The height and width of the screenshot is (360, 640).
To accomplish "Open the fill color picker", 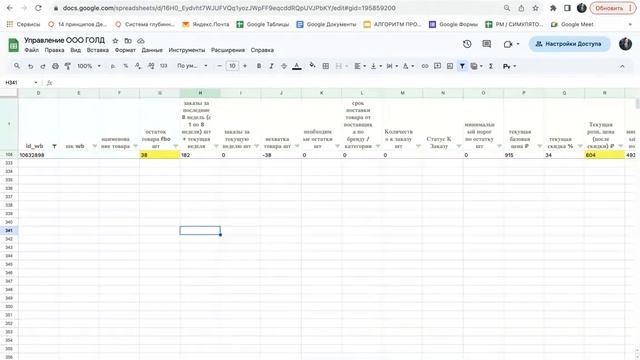I will 312,65.
